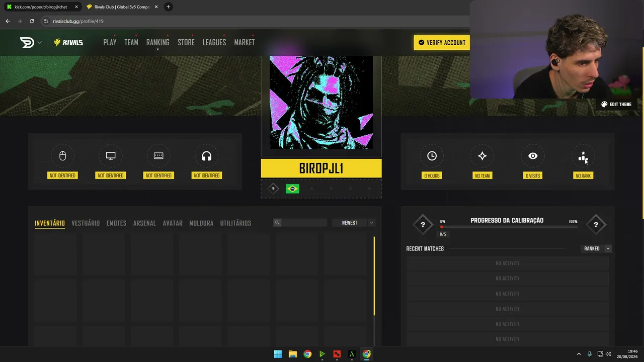Click the No Rank label
Screen dimensions: 644x362
coord(583,175)
